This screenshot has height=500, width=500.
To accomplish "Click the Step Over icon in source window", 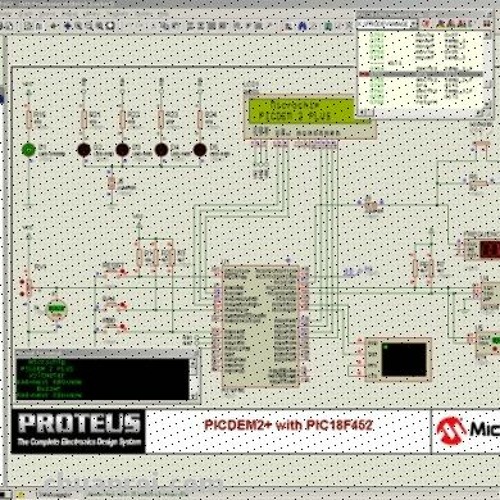I will pyautogui.click(x=441, y=23).
